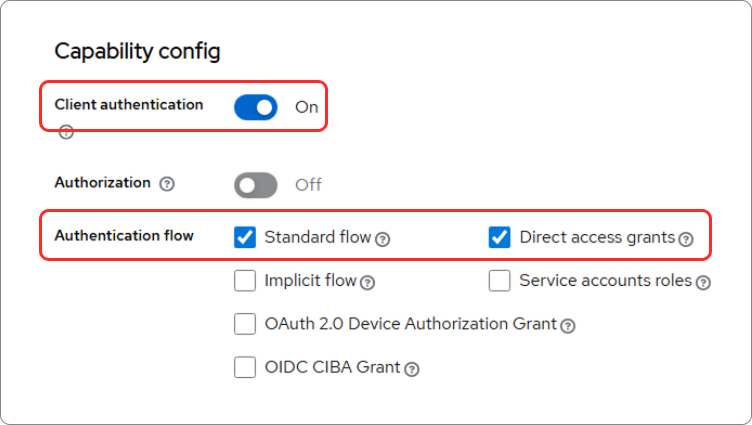Click the Authorization label text

[x=102, y=183]
